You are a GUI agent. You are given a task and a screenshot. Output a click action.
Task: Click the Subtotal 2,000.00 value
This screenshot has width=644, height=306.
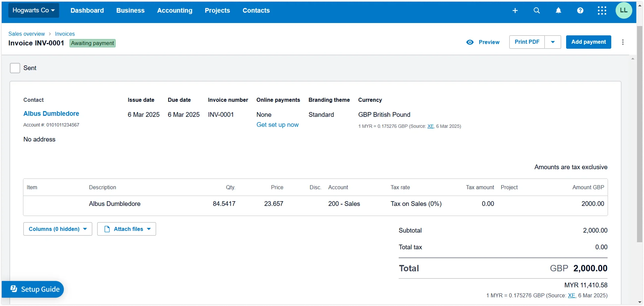tap(595, 230)
